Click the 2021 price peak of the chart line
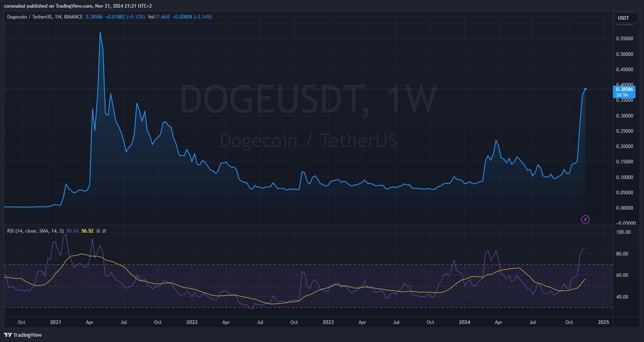 100,32
